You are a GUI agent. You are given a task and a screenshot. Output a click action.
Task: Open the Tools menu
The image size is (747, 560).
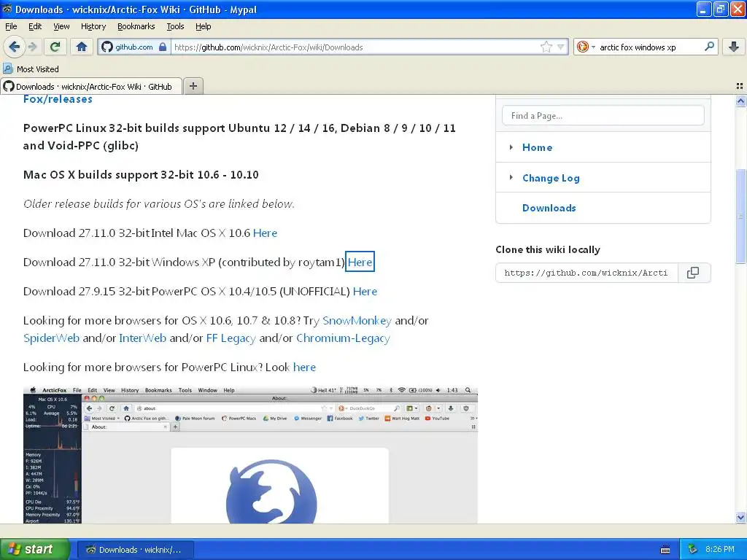coord(175,26)
